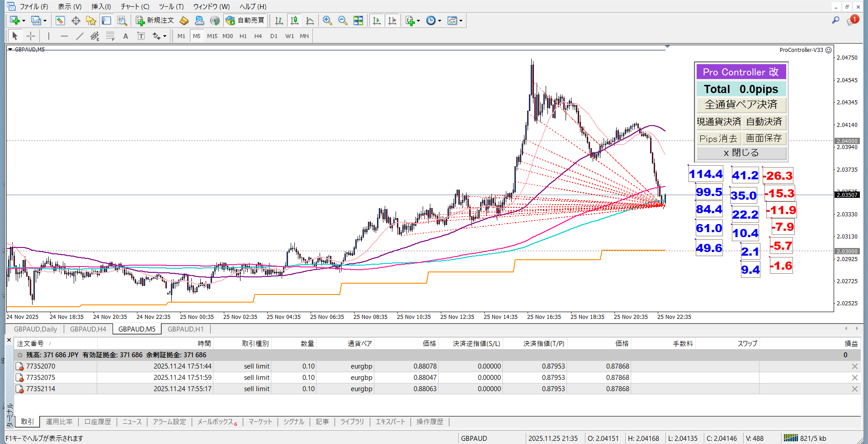The height and width of the screenshot is (444, 868).
Task: Open the new chart dropdown arrow
Action: click(24, 21)
